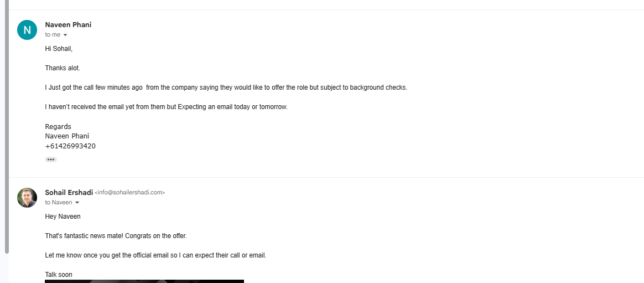Click the "to Naveen" recipient text
Screen dimensions: 644x283
coord(59,203)
